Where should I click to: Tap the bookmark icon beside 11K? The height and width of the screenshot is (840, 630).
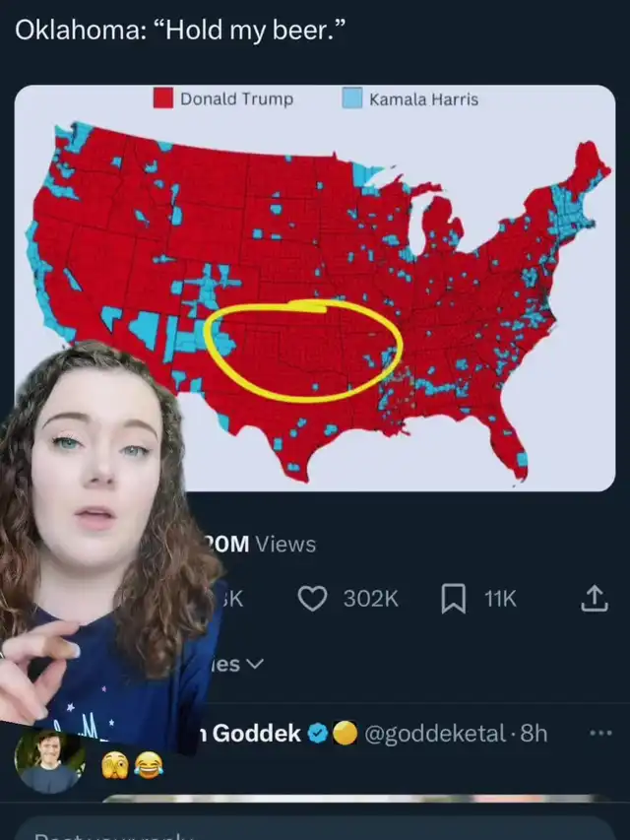(453, 599)
